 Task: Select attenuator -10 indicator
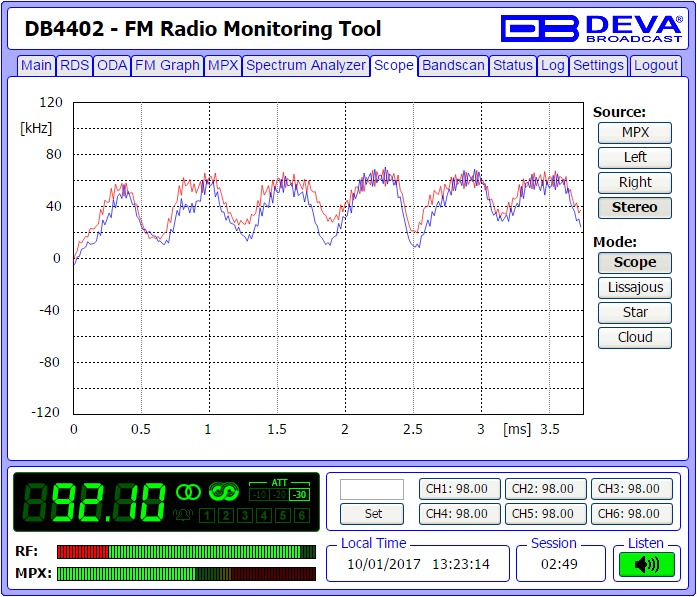259,494
